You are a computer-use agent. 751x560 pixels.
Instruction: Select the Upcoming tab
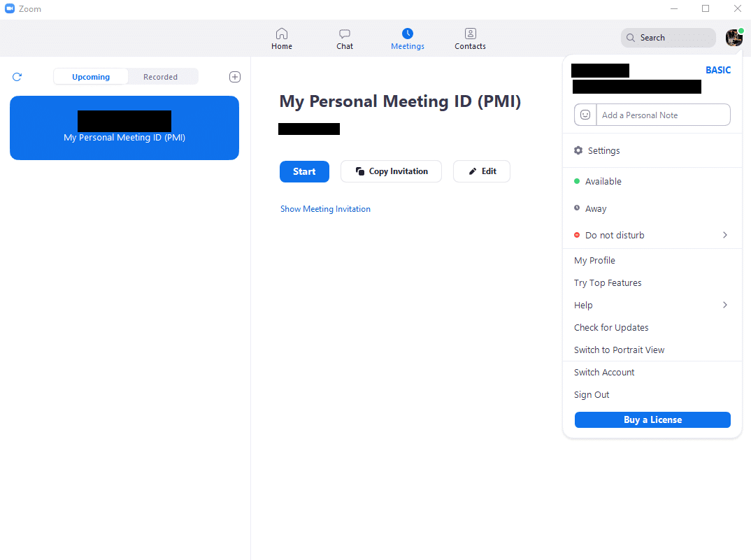pos(91,77)
